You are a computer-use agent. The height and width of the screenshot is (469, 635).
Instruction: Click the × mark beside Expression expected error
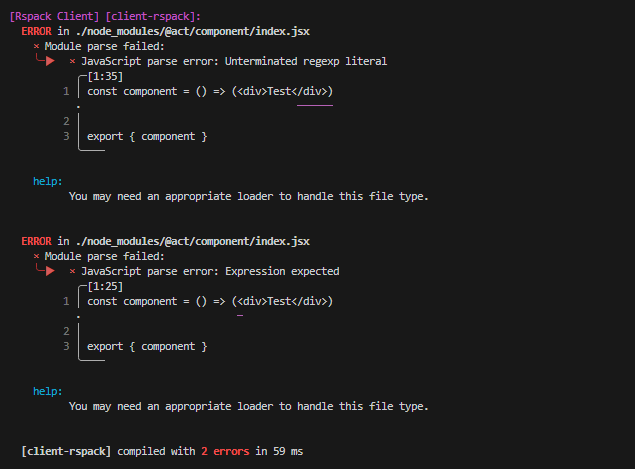tap(72, 271)
